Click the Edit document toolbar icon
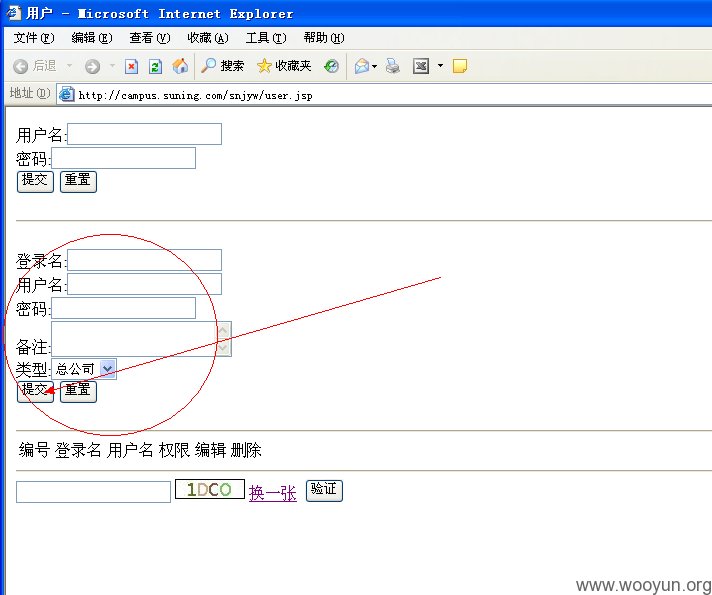Screen dimensions: 712x595 point(421,66)
